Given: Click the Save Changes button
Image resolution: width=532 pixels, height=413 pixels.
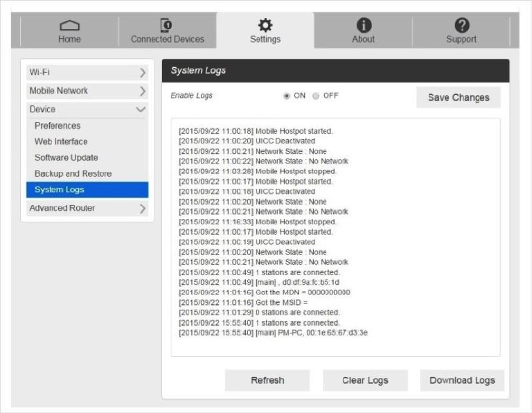Looking at the screenshot, I should pyautogui.click(x=459, y=98).
